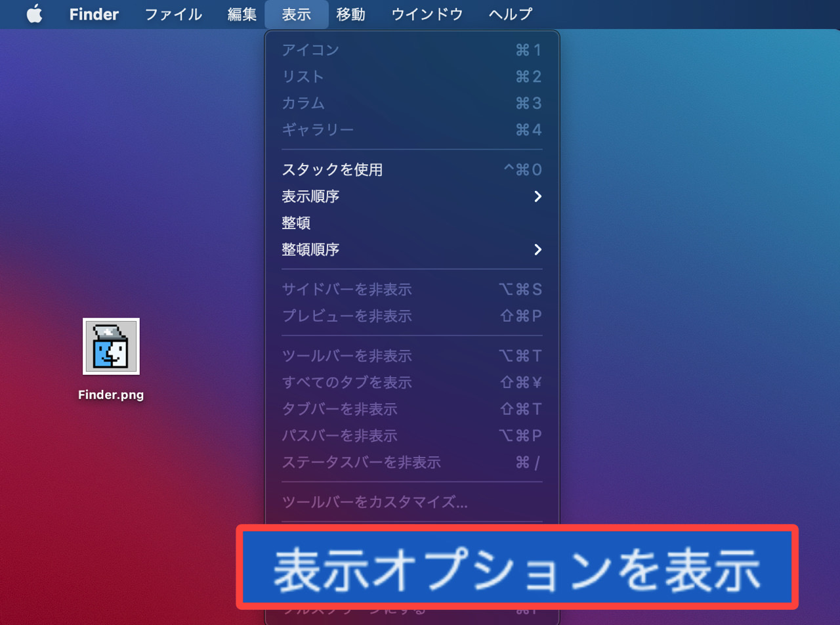Open the ファイル menu
Screen dimensions: 840x625
[173, 14]
